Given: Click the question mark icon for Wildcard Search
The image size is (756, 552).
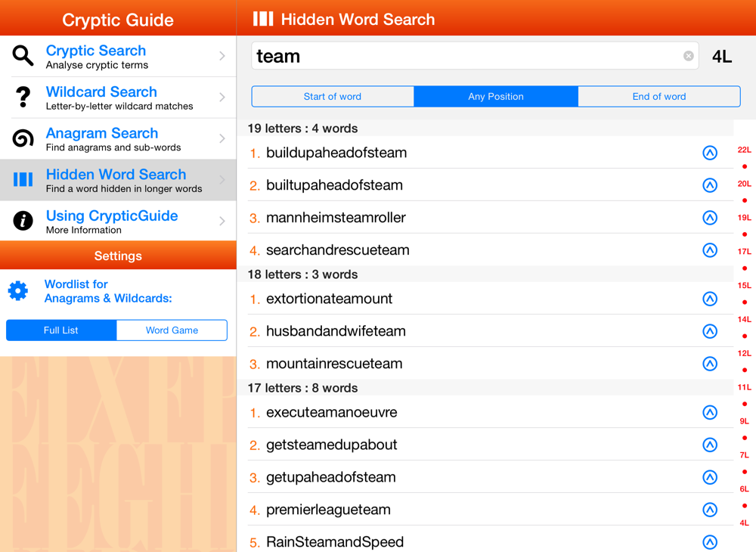Looking at the screenshot, I should (23, 97).
